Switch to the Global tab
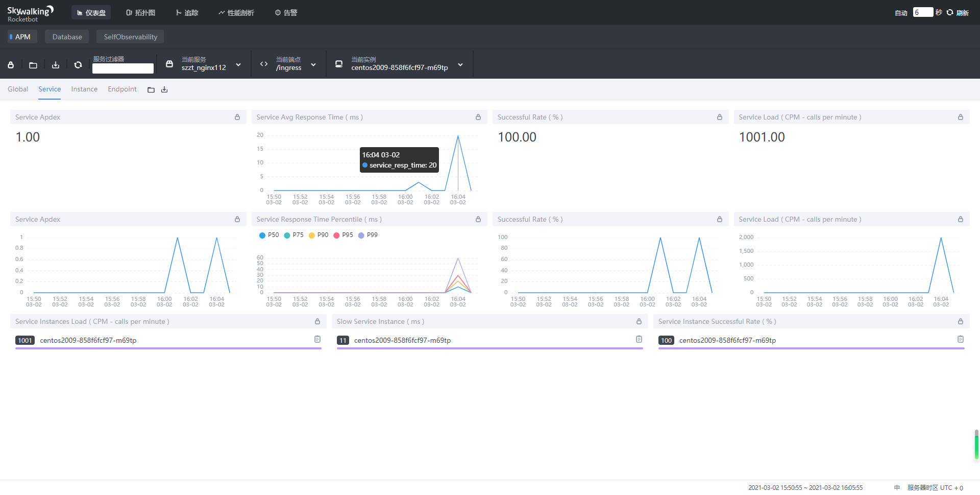980x495 pixels. [x=18, y=89]
